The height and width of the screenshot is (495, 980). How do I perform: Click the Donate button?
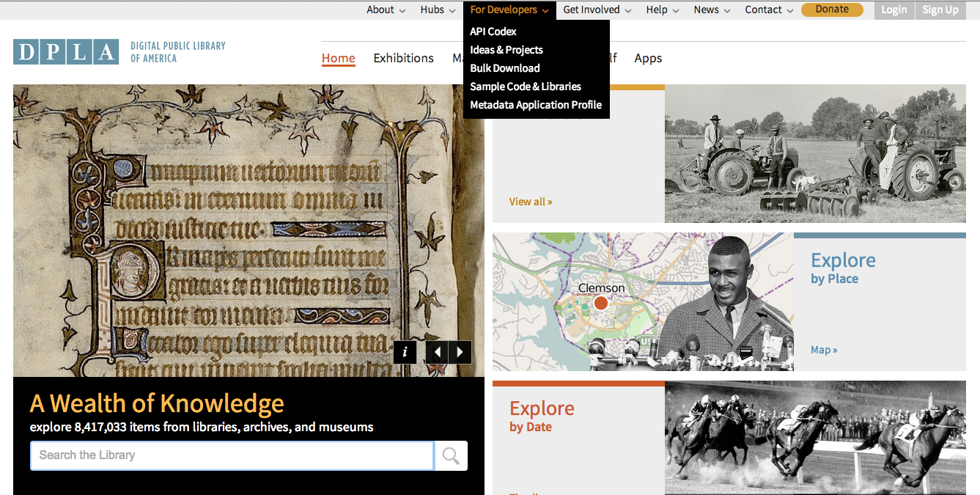(x=832, y=10)
